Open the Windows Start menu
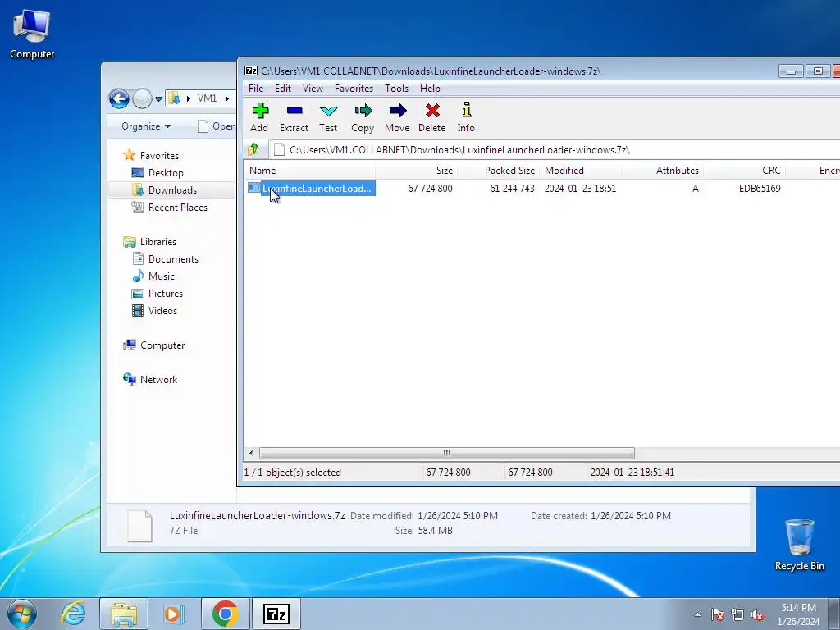 click(22, 614)
